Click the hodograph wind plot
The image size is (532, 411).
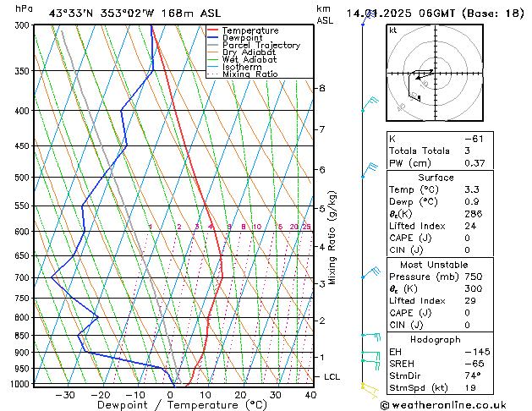[x=435, y=73]
